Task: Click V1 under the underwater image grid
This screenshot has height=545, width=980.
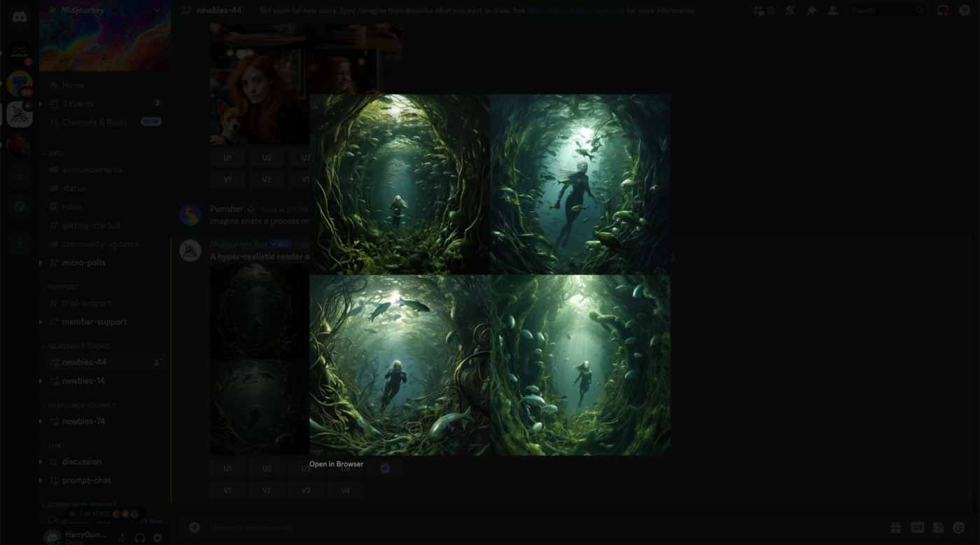Action: (227, 490)
